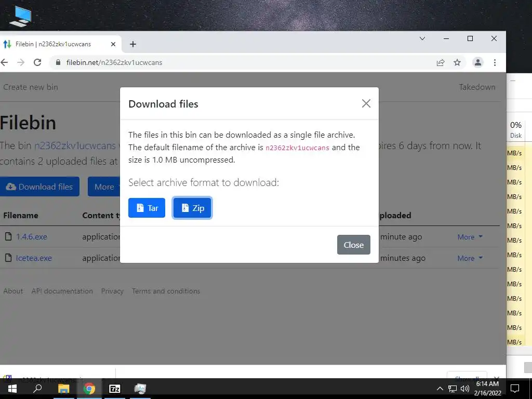Download the archive as Tar
The height and width of the screenshot is (399, 532).
147,208
